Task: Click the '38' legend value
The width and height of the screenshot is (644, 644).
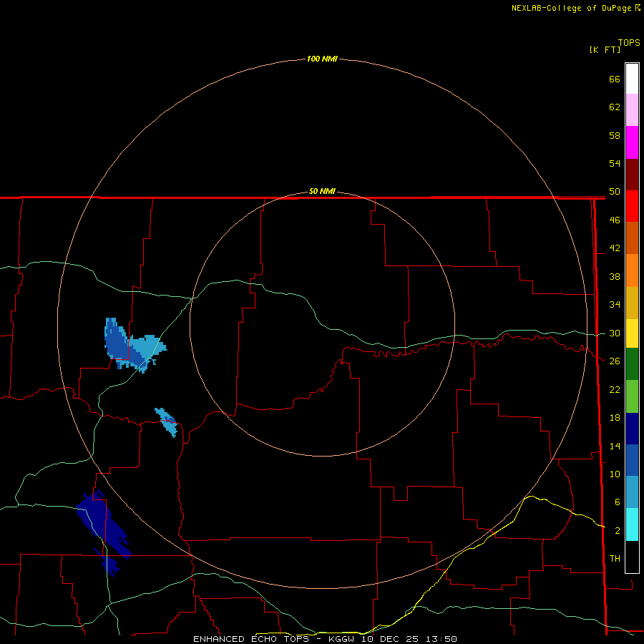Action: tap(615, 276)
